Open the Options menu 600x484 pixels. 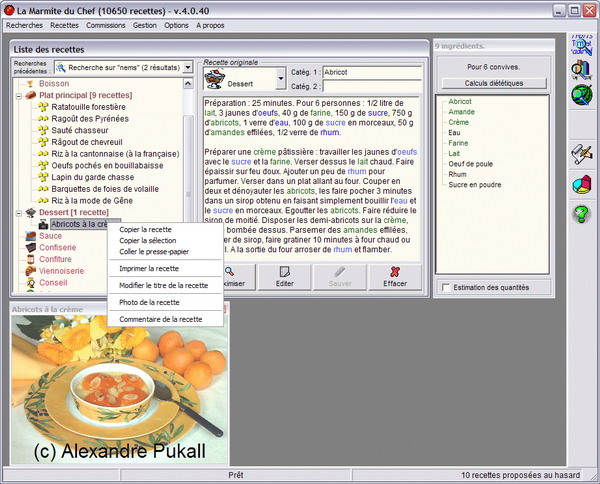click(x=176, y=25)
